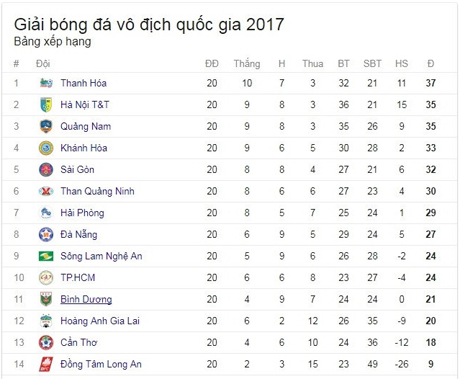
Task: Open the Hải Phòng team link
Action: (x=82, y=213)
